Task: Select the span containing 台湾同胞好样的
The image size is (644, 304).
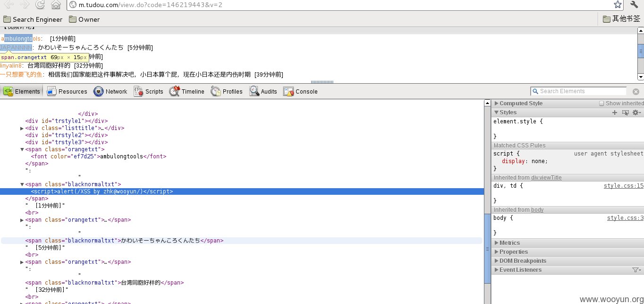Action: tap(104, 283)
